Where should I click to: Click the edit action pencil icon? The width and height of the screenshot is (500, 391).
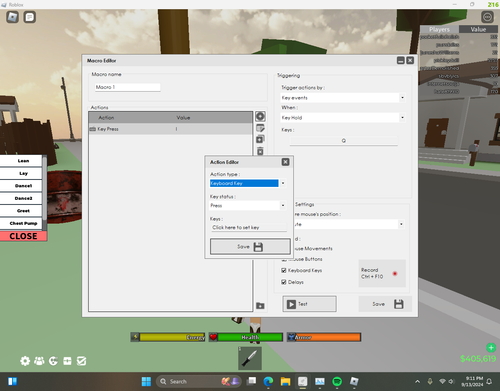[260, 128]
